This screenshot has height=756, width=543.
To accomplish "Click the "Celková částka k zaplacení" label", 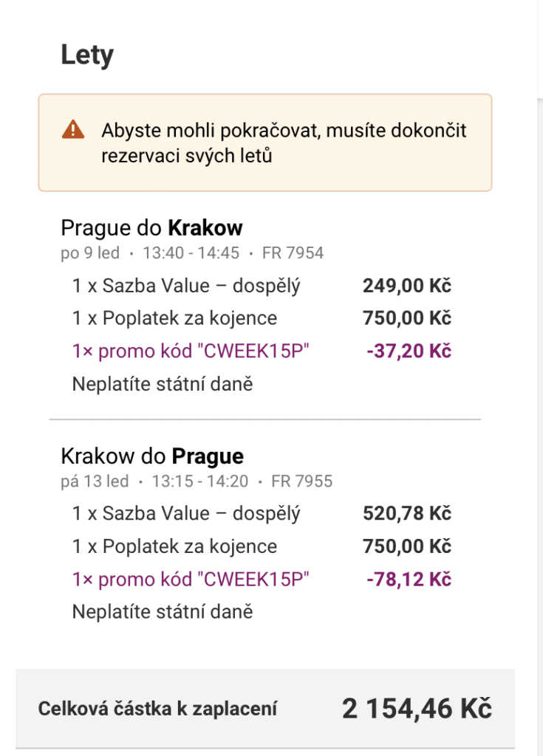I will 157,709.
